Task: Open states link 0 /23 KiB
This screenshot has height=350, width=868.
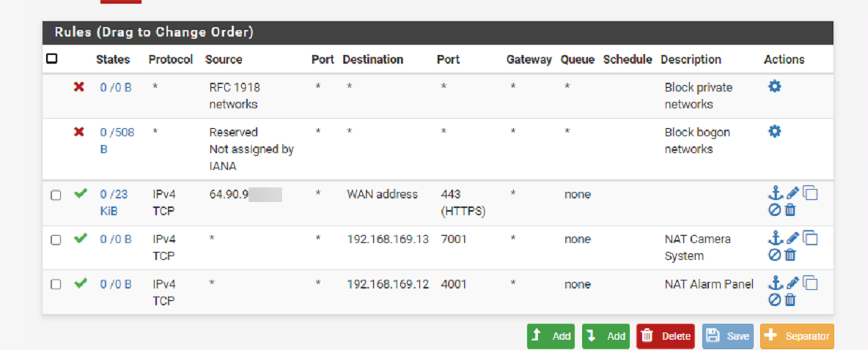Action: coord(114,202)
